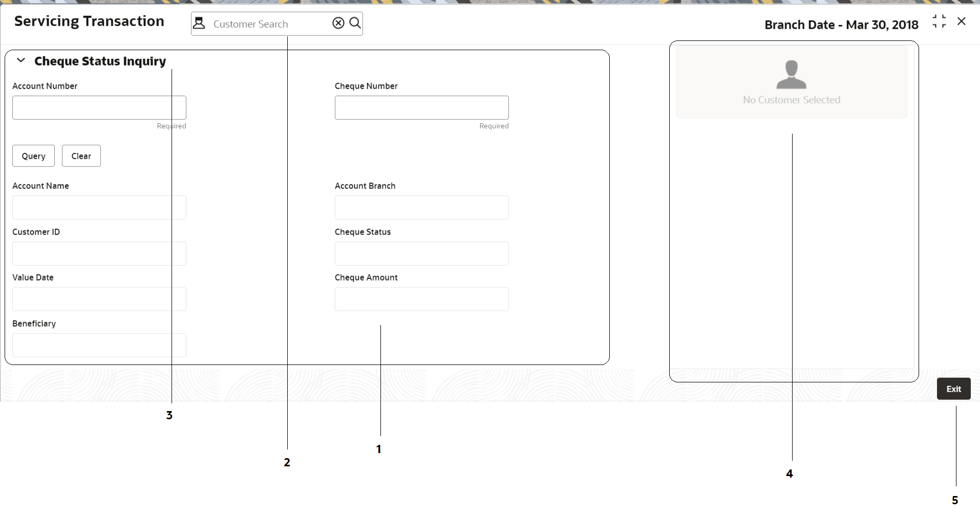This screenshot has width=980, height=516.
Task: Click the restore-down screen size icon
Action: point(939,21)
